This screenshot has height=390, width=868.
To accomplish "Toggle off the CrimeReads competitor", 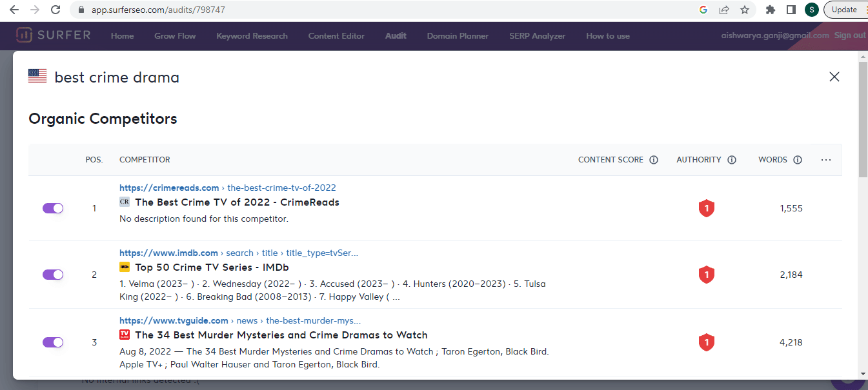I will coord(53,208).
